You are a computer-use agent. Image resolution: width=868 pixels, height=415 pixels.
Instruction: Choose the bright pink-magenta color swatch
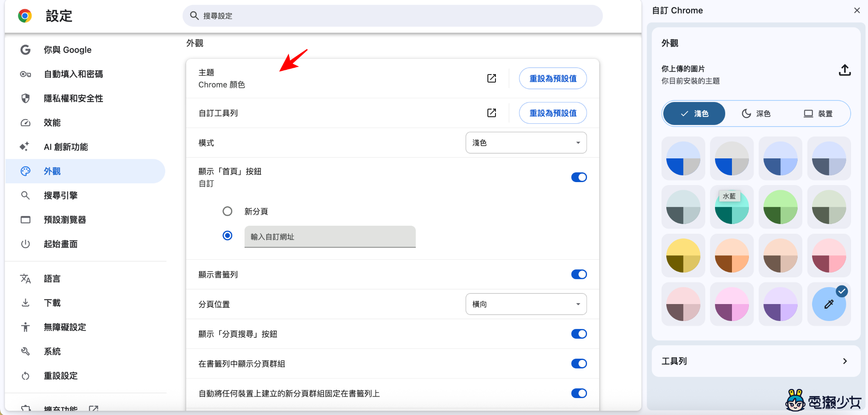tap(732, 304)
